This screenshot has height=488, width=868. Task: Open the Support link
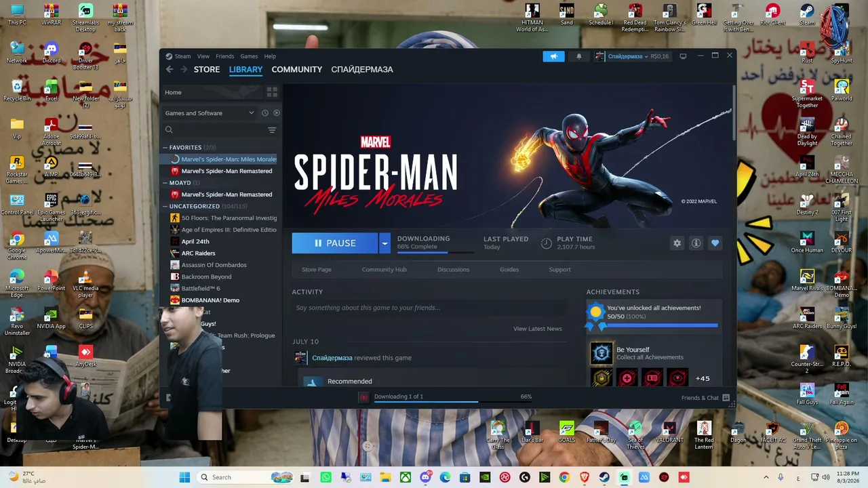[x=559, y=270]
